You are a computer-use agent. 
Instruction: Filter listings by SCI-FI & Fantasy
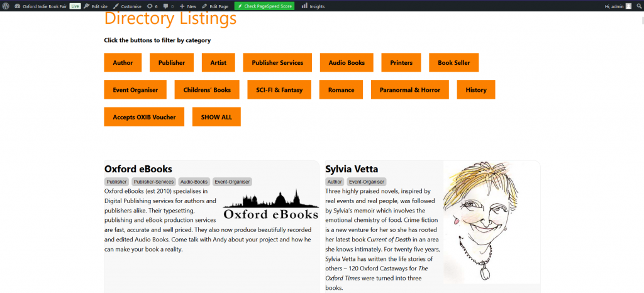pos(279,90)
